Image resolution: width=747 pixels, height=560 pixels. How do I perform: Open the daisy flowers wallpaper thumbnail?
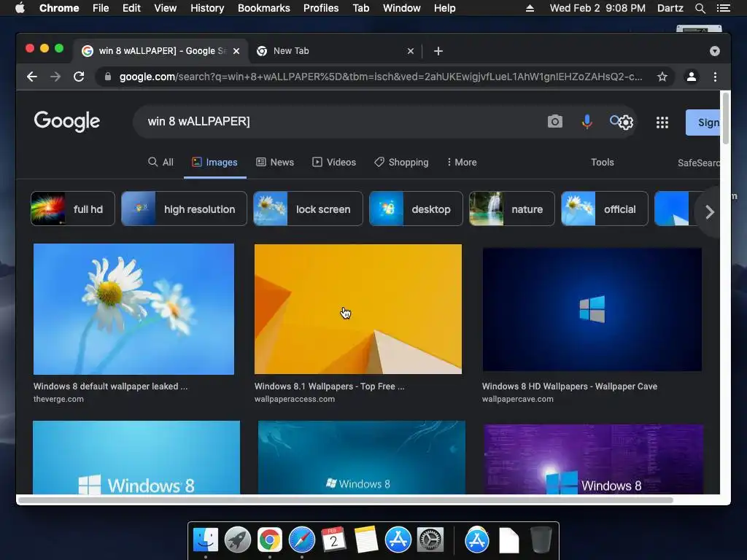pos(134,309)
